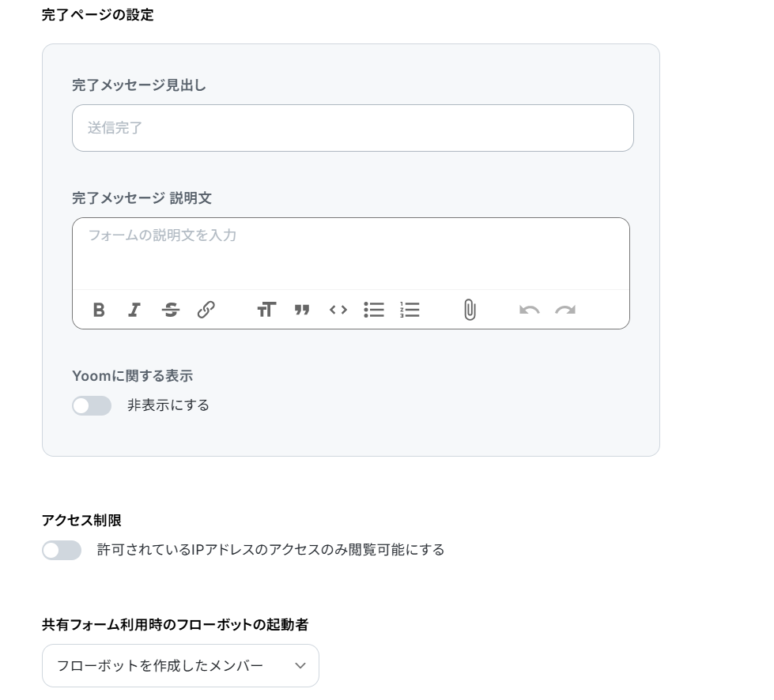Insert a block quote
The height and width of the screenshot is (700, 774).
coord(302,310)
